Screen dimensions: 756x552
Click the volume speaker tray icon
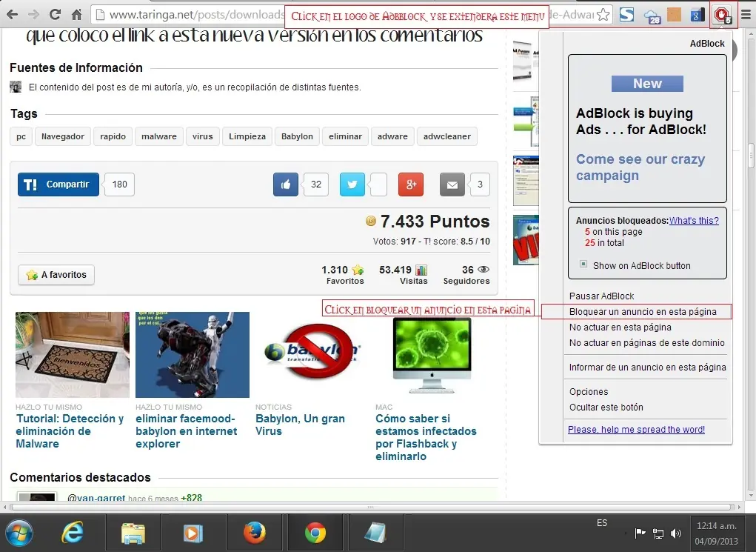[x=676, y=533]
